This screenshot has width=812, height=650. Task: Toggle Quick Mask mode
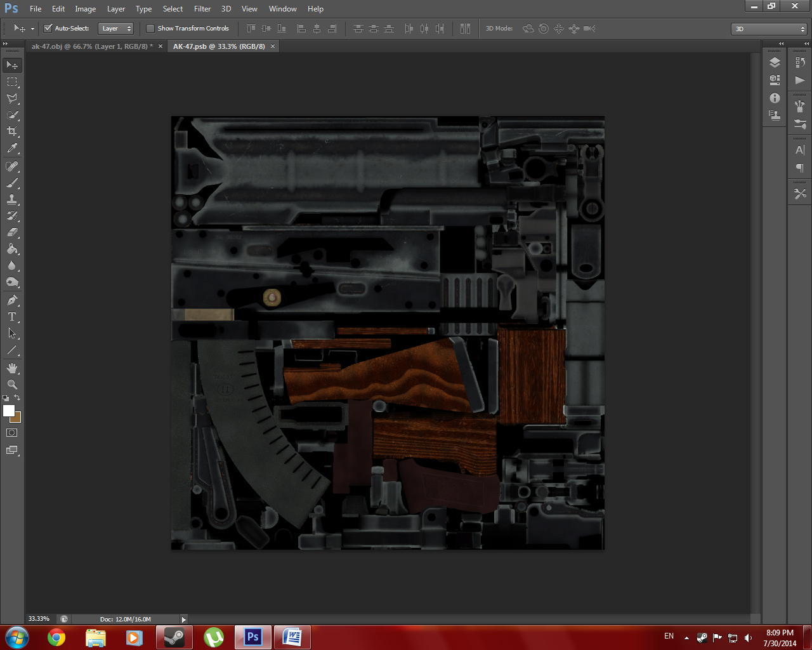(12, 433)
